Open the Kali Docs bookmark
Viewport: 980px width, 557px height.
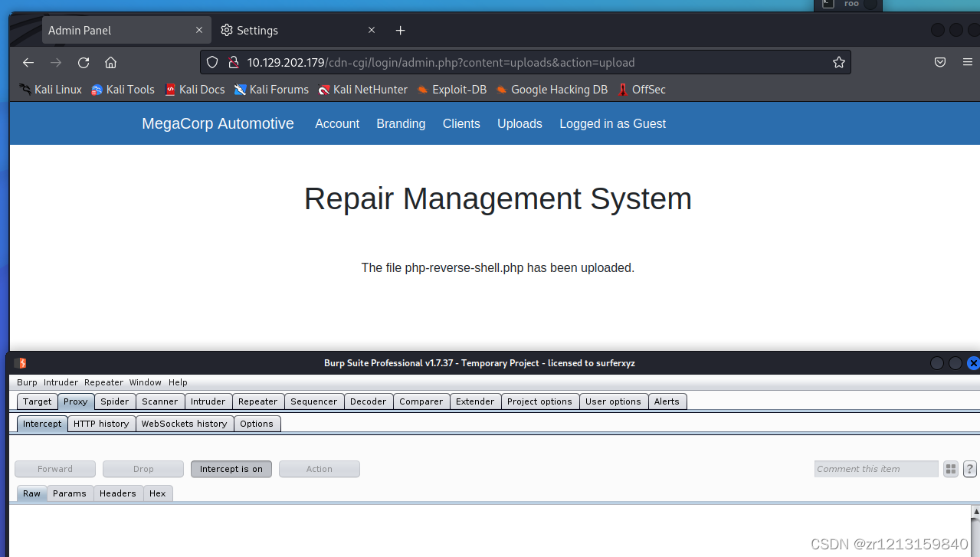[195, 90]
